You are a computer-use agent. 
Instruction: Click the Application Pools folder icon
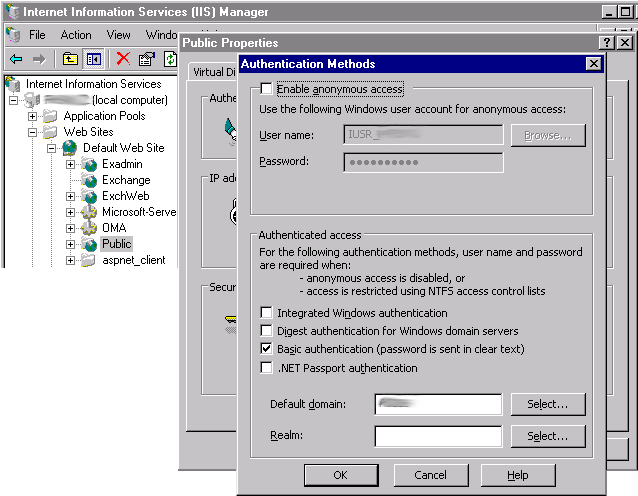tap(50, 116)
